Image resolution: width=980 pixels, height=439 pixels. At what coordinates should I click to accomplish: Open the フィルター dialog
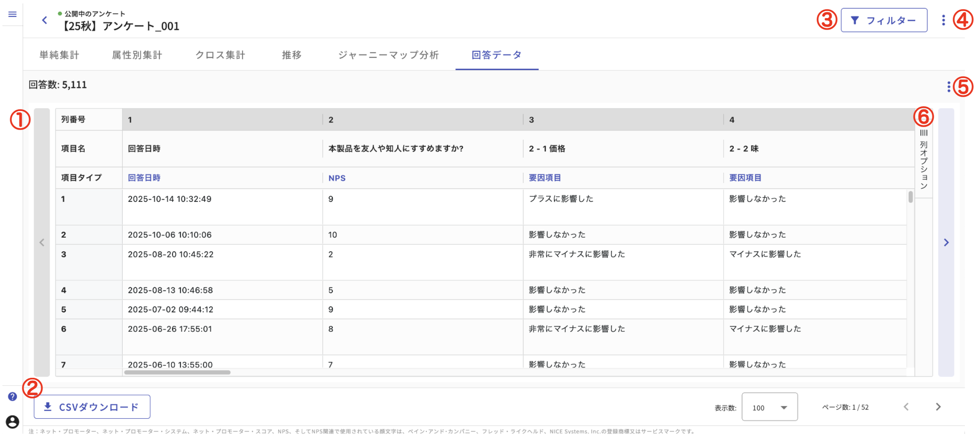click(x=884, y=19)
